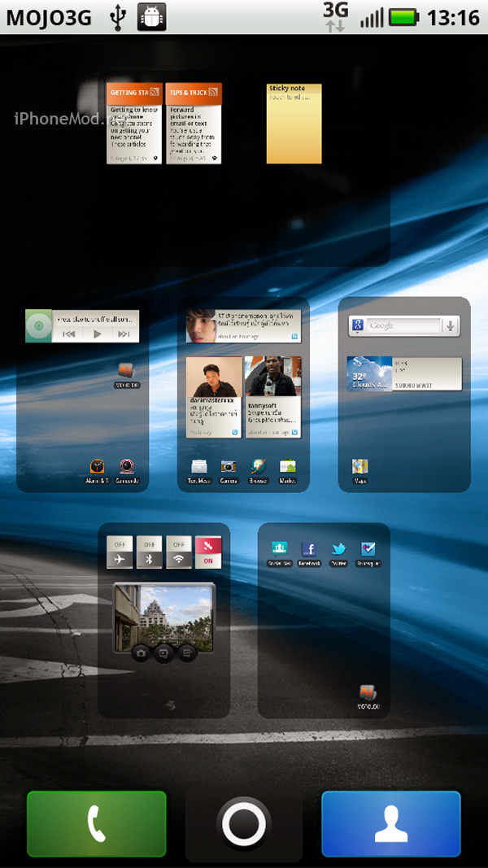Open the Foursquare app icon
488x868 pixels.
(368, 550)
